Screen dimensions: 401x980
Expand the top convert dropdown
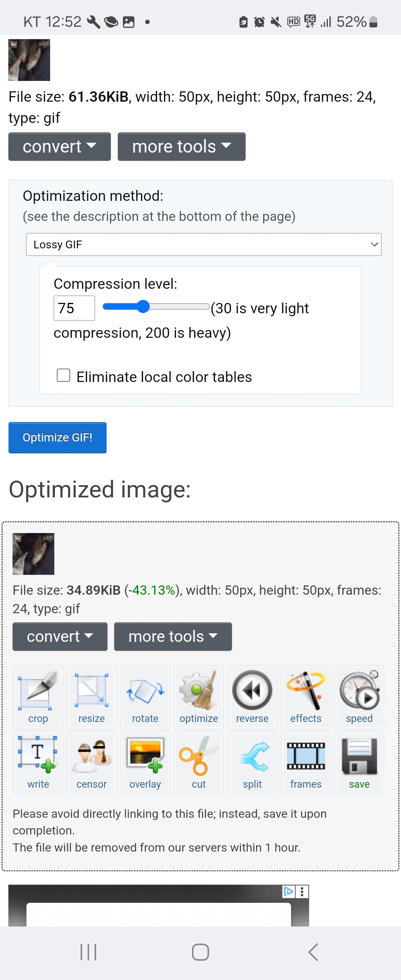[59, 147]
